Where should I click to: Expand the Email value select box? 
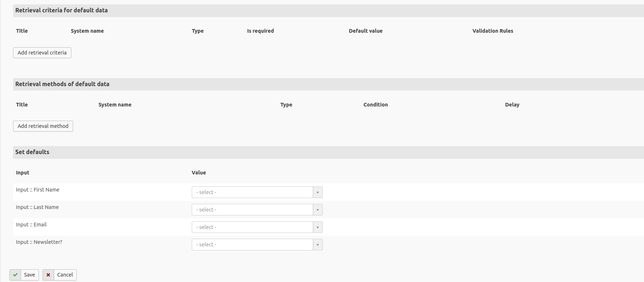click(x=253, y=227)
